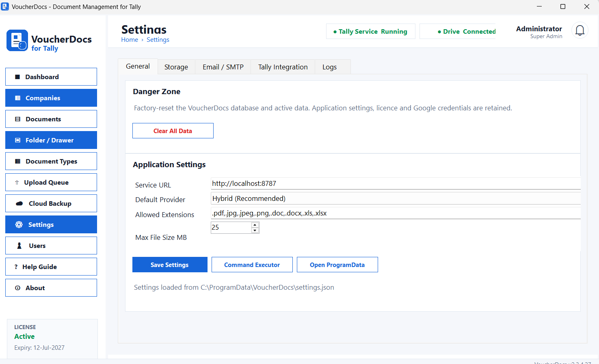Open the About page
The width and height of the screenshot is (599, 364).
tap(51, 288)
